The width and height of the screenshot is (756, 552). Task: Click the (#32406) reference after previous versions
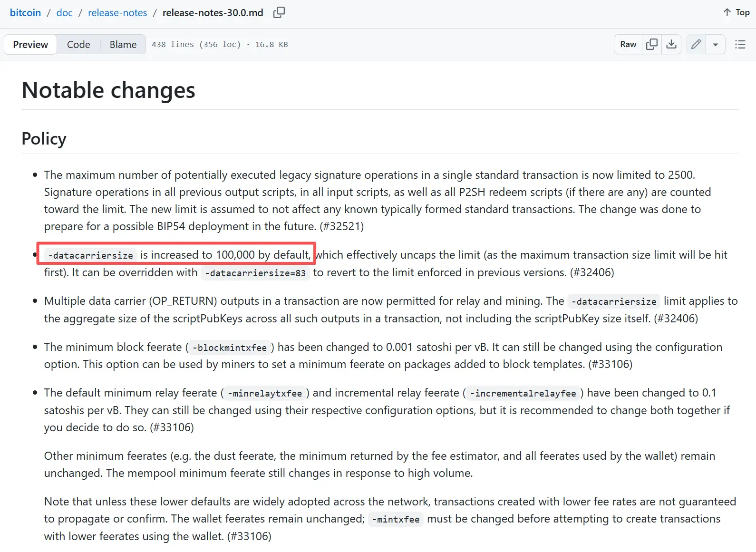[592, 272]
